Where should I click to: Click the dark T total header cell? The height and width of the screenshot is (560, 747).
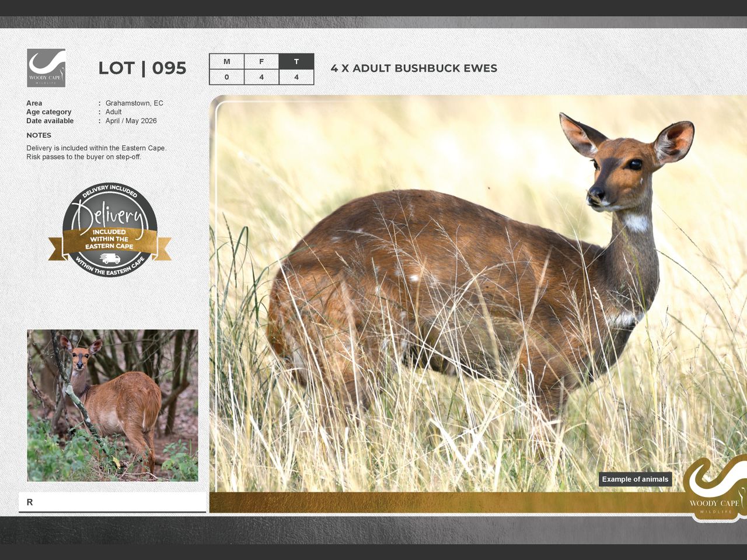[x=296, y=62]
